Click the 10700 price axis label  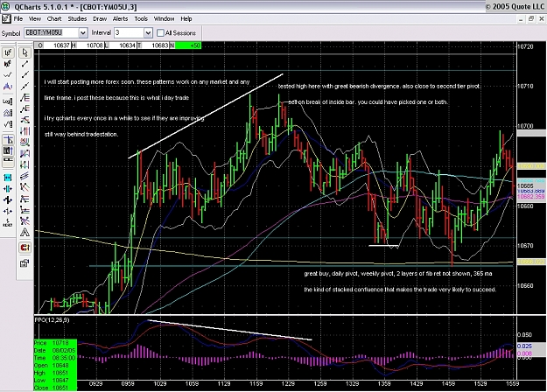click(x=526, y=126)
